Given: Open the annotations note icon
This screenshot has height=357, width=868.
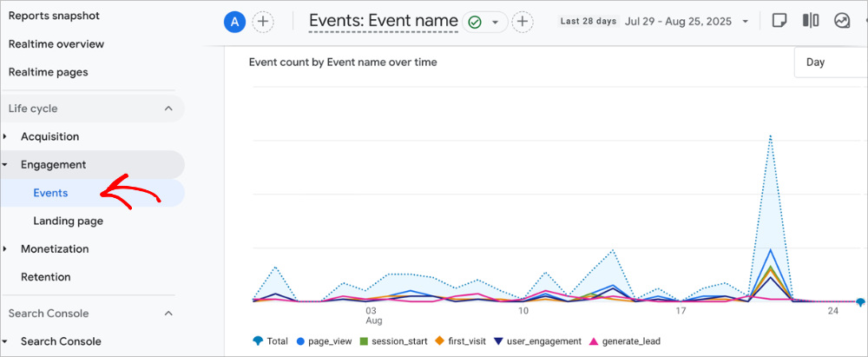Looking at the screenshot, I should pyautogui.click(x=779, y=21).
